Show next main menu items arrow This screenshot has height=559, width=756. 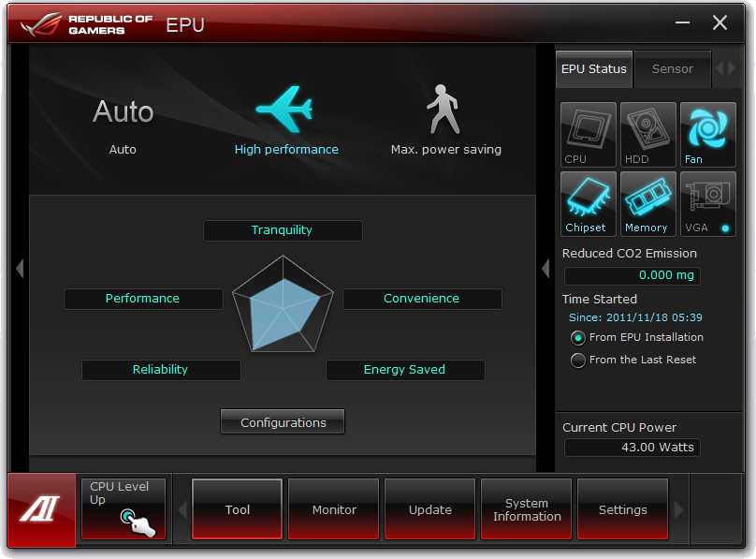tap(678, 509)
